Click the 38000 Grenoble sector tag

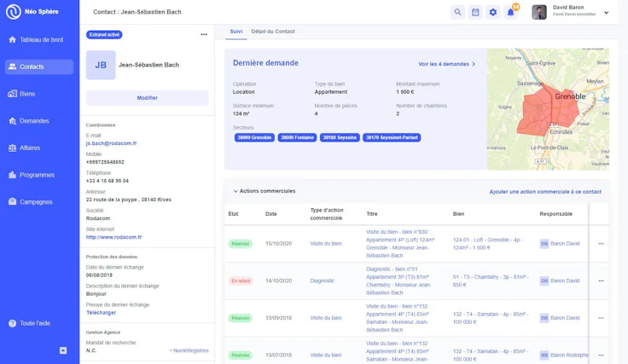[254, 137]
